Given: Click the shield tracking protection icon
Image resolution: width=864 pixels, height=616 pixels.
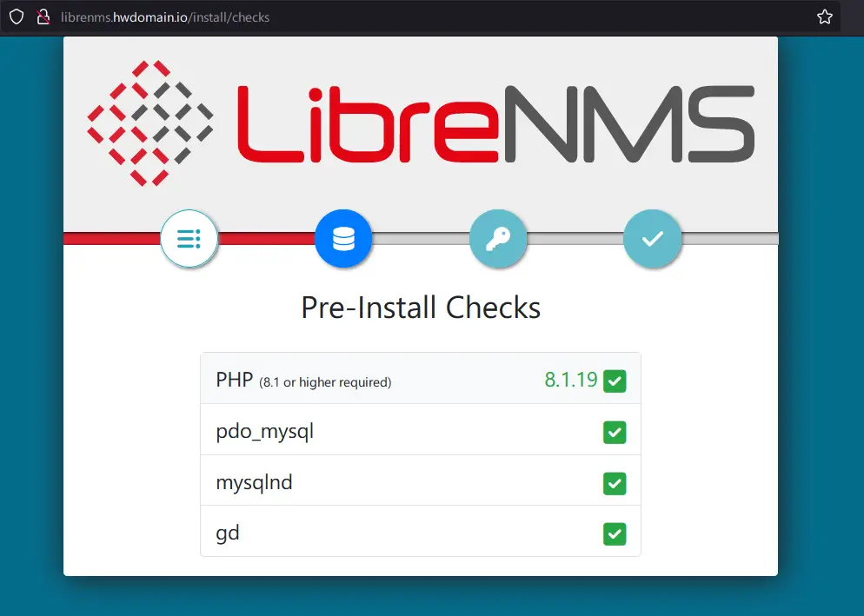Looking at the screenshot, I should [17, 17].
